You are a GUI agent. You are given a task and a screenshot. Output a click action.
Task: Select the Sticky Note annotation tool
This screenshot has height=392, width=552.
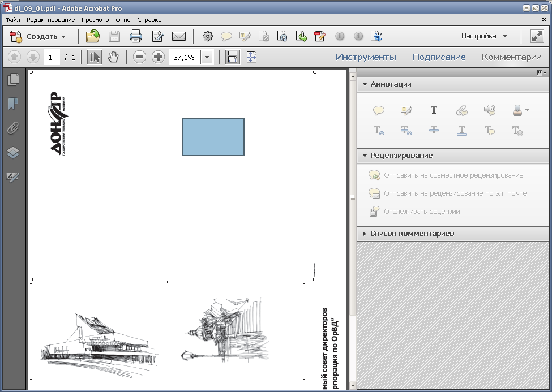coord(378,110)
